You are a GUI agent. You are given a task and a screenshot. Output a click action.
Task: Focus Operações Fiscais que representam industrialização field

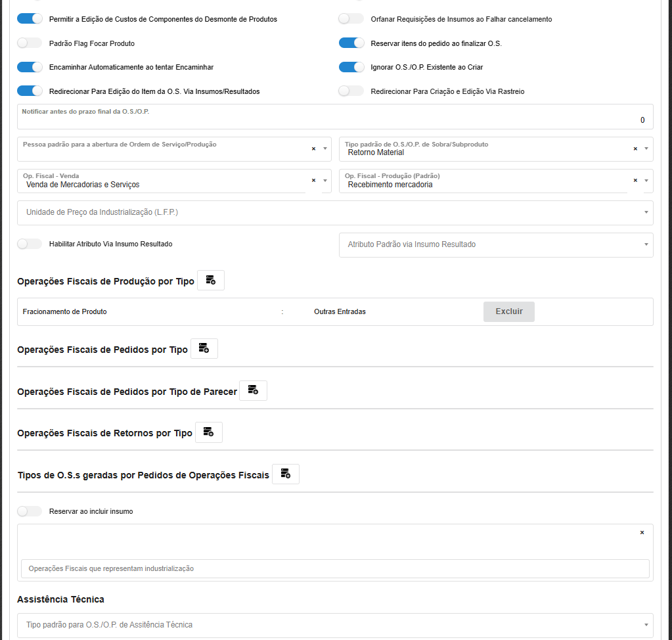pos(335,568)
